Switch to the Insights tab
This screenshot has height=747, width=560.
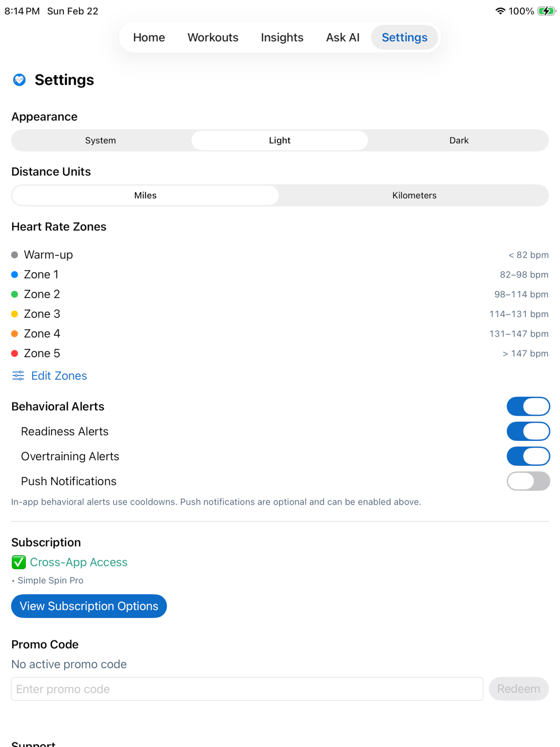pyautogui.click(x=282, y=37)
